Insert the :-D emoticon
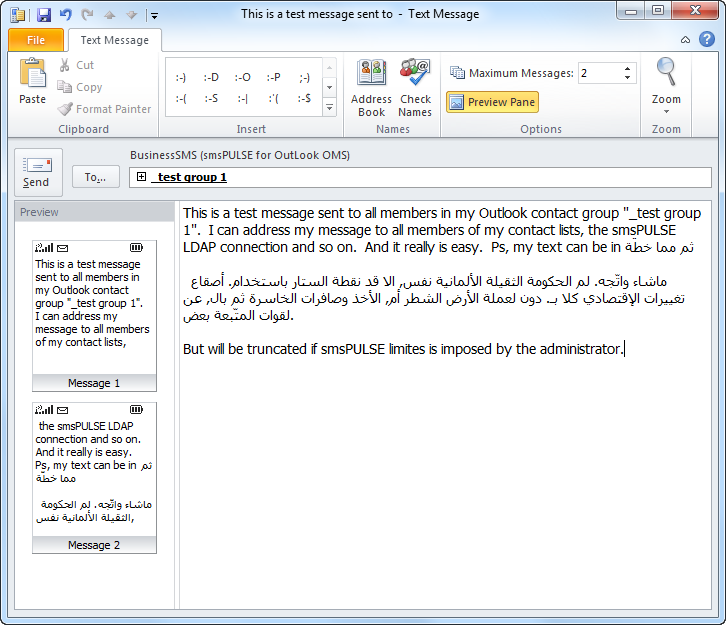 tap(211, 77)
